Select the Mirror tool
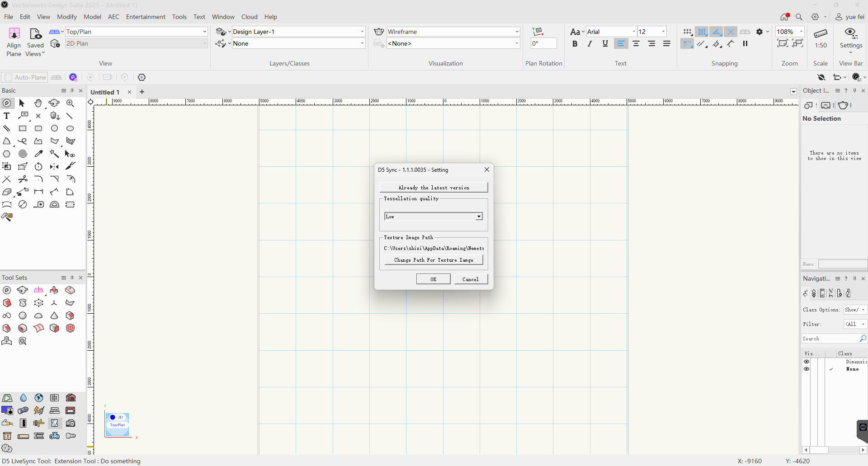The width and height of the screenshot is (868, 466). tap(54, 167)
